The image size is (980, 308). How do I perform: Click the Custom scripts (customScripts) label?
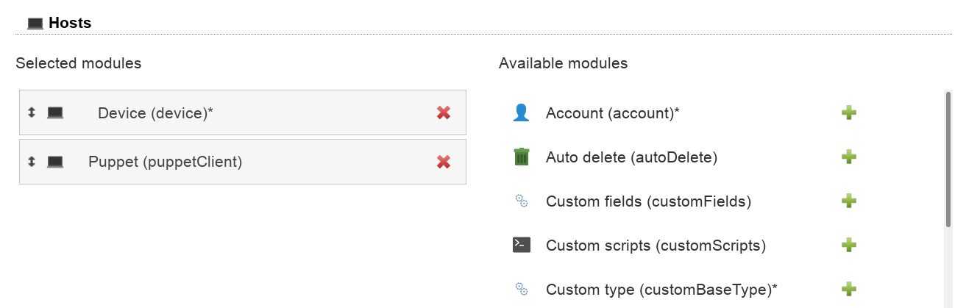pos(656,246)
